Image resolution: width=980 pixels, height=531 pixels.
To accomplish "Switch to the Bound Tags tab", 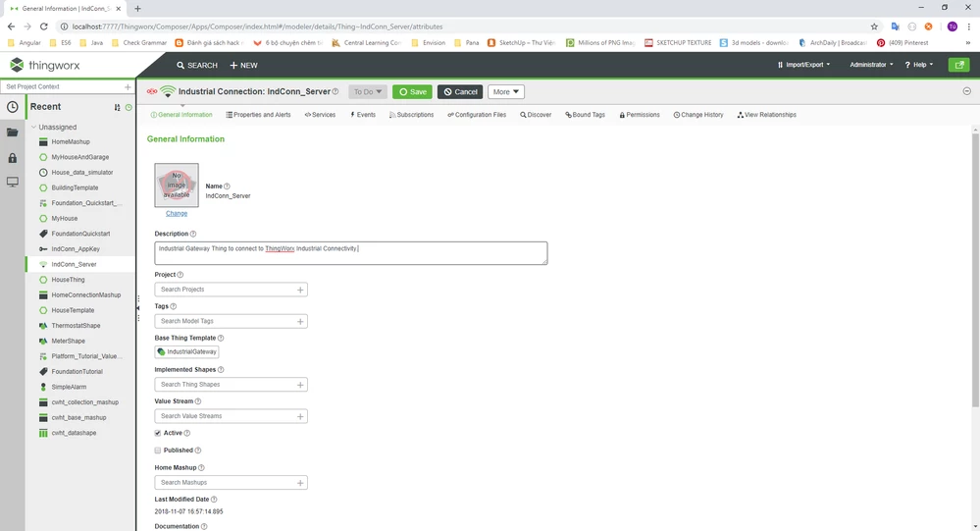I will [x=585, y=115].
